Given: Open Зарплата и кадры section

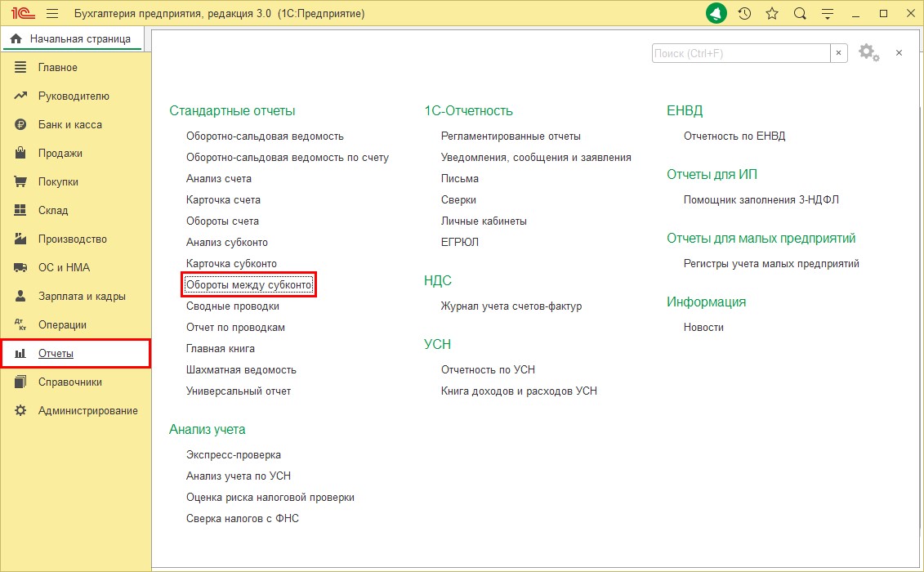Looking at the screenshot, I should (x=82, y=296).
